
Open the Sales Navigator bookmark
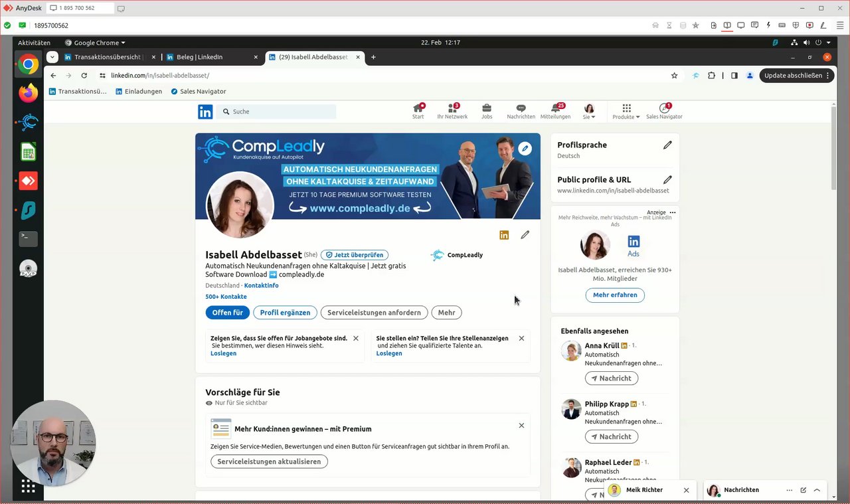click(x=199, y=91)
